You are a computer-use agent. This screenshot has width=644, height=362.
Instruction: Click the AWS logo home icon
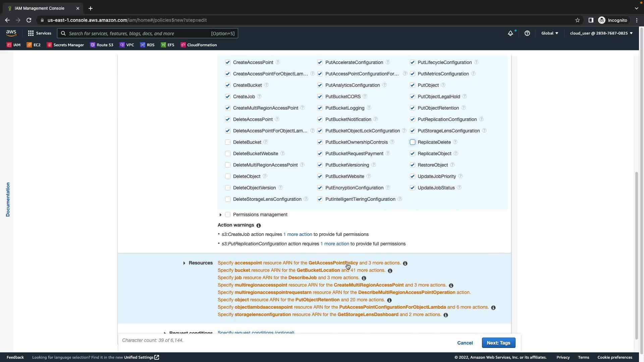tap(11, 33)
